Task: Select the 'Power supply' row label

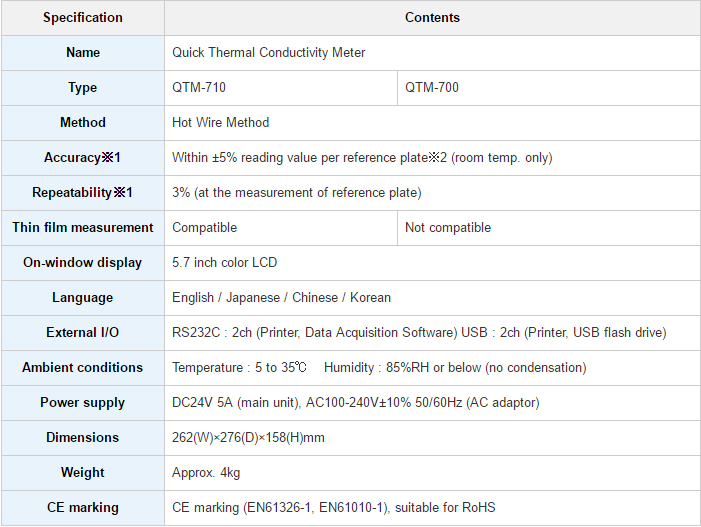Action: pyautogui.click(x=83, y=403)
